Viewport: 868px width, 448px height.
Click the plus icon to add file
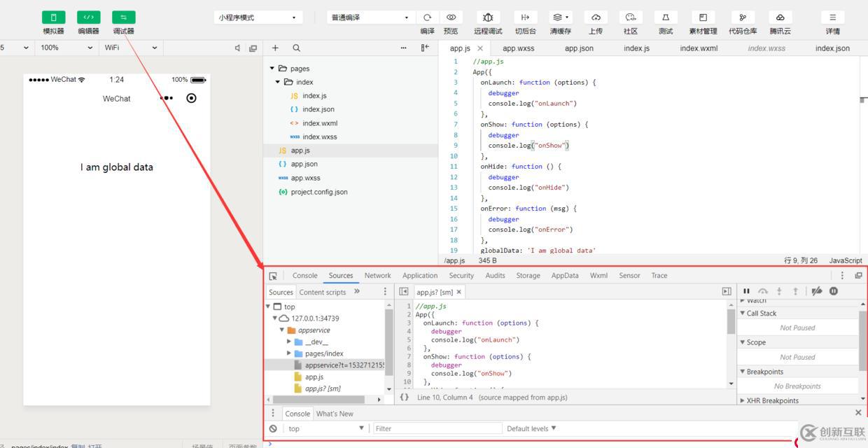point(275,48)
